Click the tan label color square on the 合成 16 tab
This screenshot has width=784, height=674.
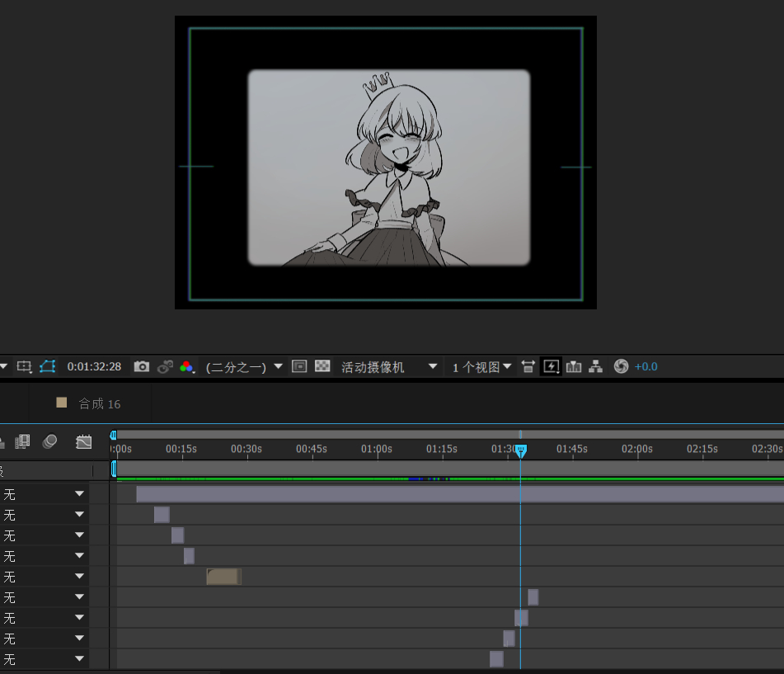[61, 403]
